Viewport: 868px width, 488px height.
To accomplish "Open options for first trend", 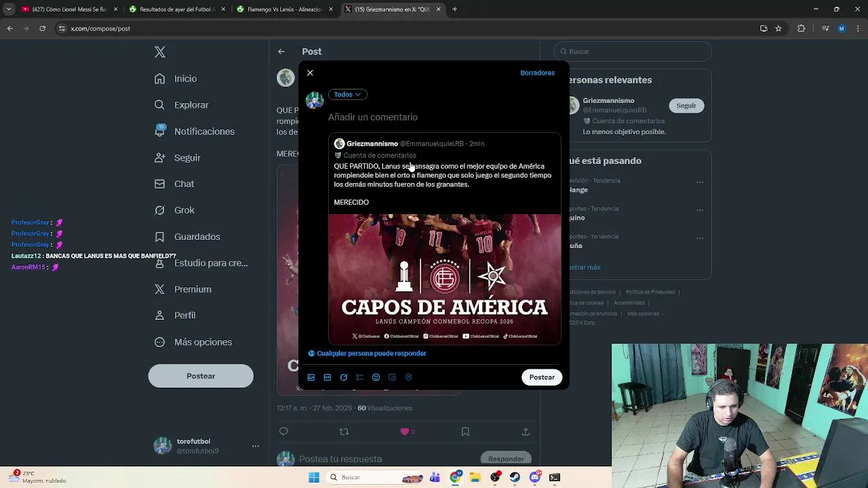I will 700,182.
